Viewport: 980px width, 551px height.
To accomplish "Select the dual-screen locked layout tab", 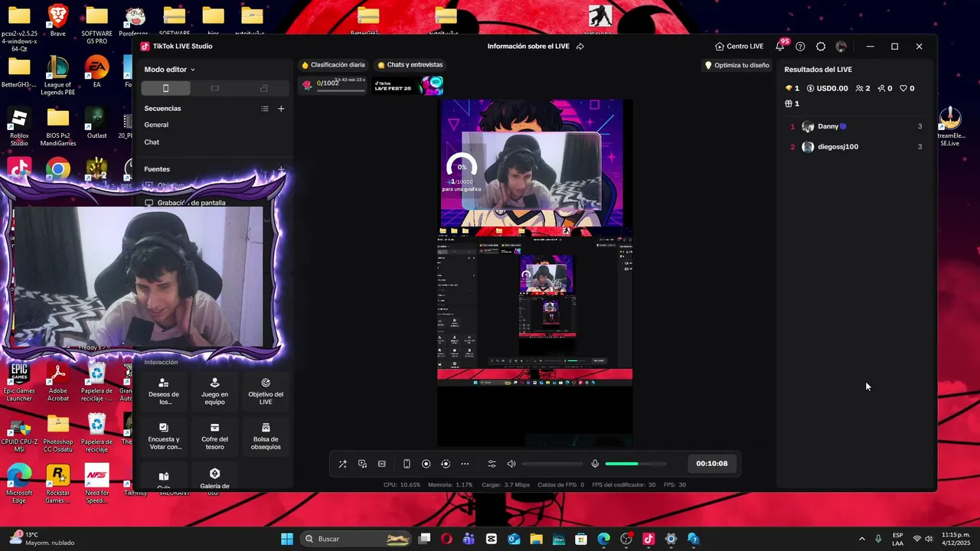I will coord(264,89).
